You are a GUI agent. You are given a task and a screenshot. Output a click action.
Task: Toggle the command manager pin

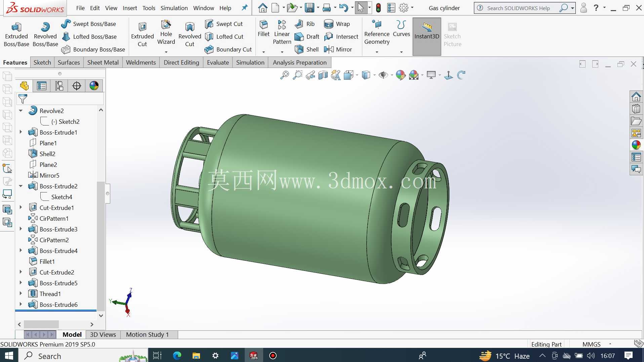[245, 8]
